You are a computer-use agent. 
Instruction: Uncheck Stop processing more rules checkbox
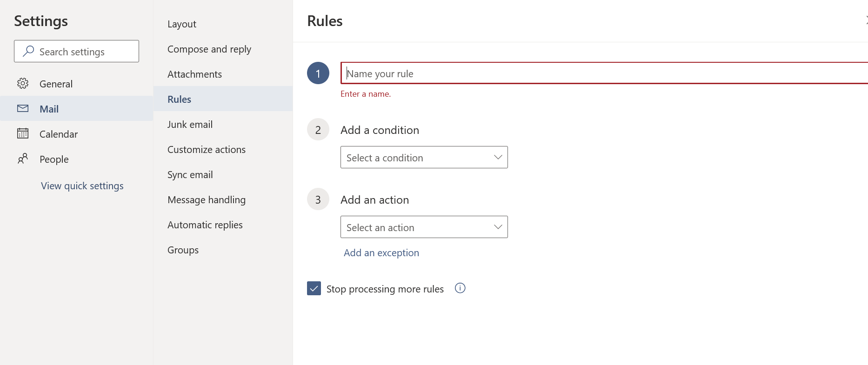(314, 289)
